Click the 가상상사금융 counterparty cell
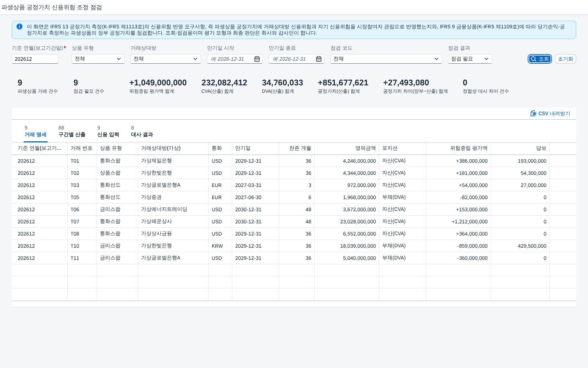 point(173,234)
